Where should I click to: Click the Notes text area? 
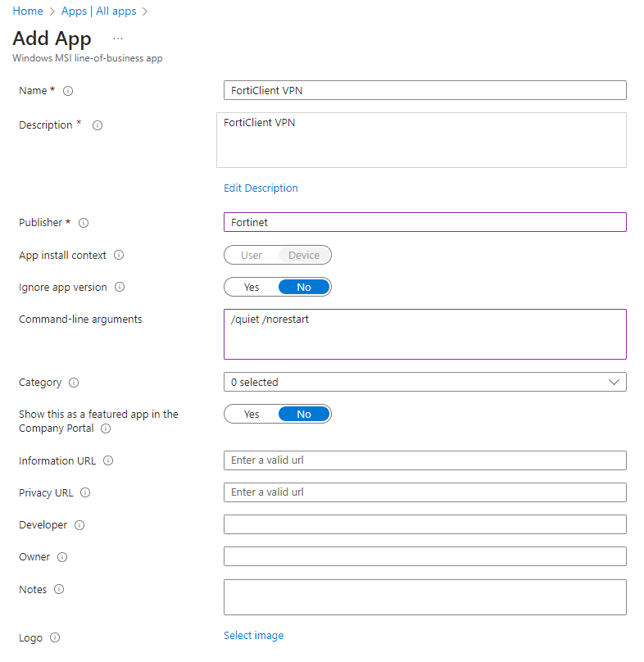(425, 597)
